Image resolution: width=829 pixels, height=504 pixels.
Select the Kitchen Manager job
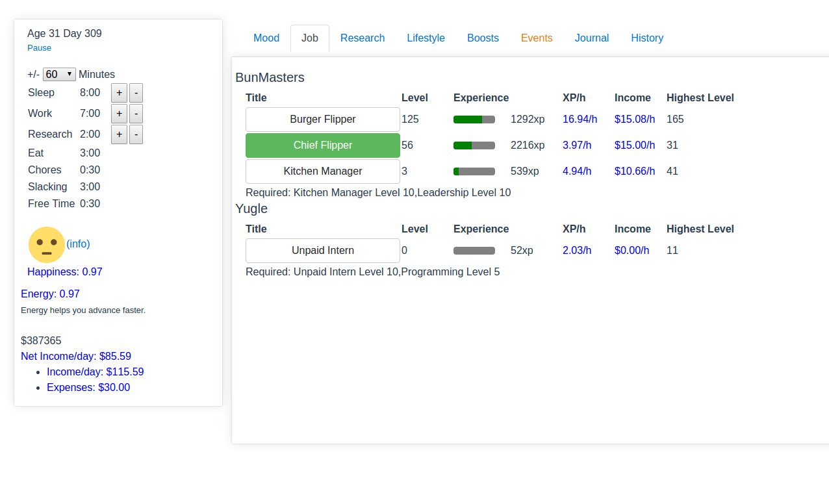tap(322, 171)
